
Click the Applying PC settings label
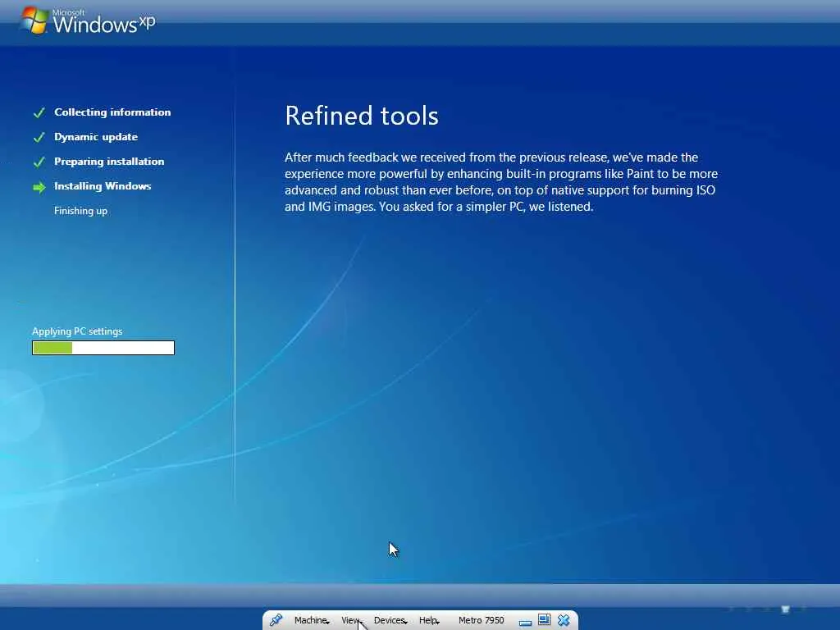(77, 331)
